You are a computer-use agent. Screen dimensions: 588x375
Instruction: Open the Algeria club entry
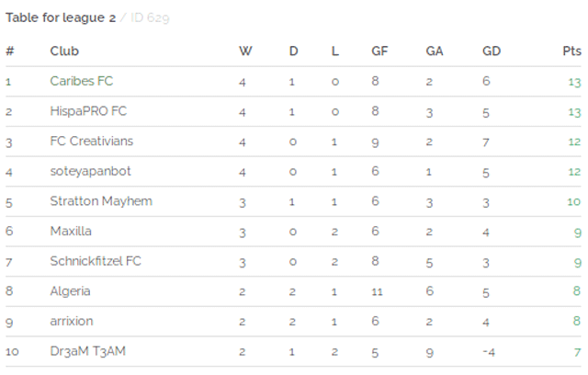click(x=70, y=291)
